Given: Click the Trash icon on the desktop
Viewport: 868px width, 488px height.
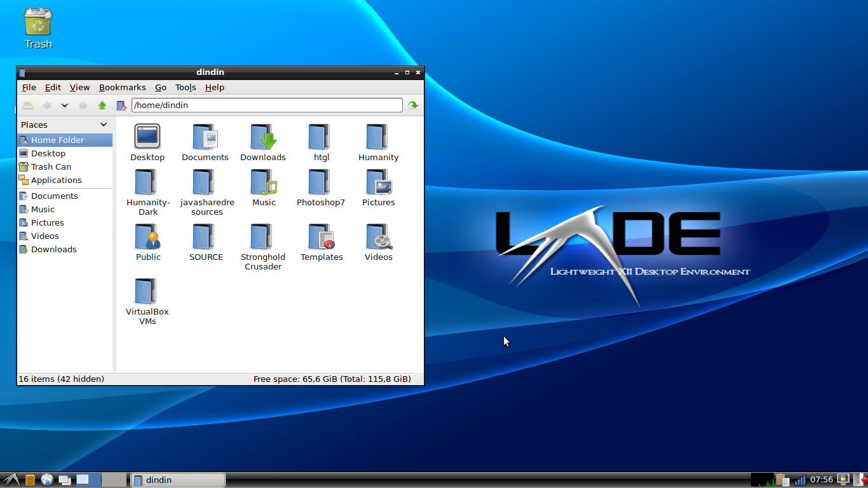Looking at the screenshot, I should [38, 28].
